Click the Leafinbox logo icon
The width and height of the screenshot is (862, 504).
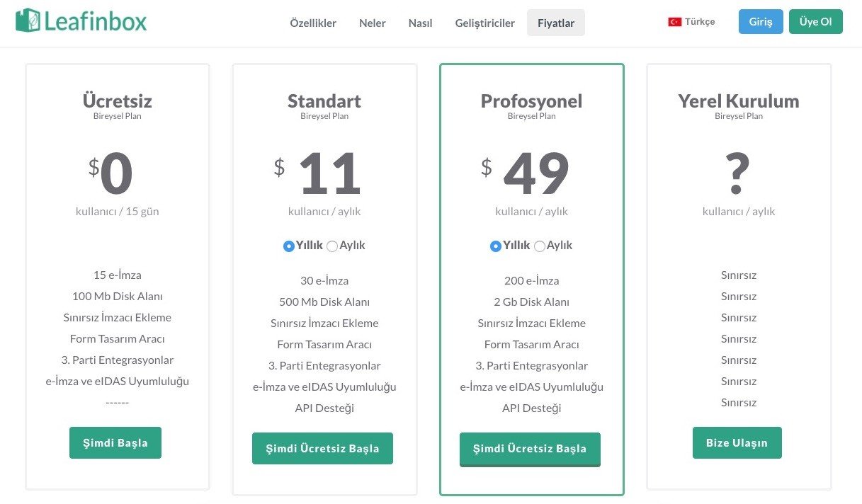pos(28,21)
